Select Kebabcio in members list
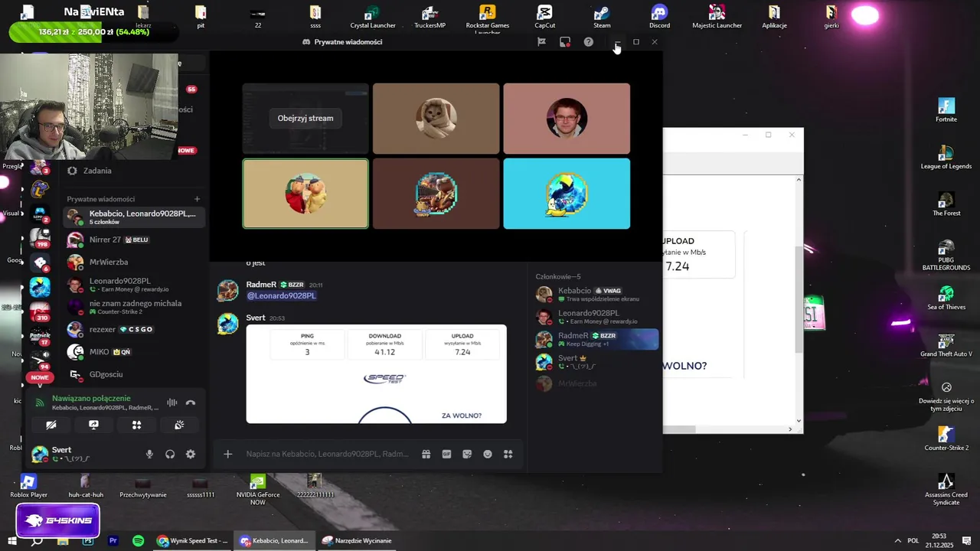The width and height of the screenshot is (980, 551). (596, 294)
